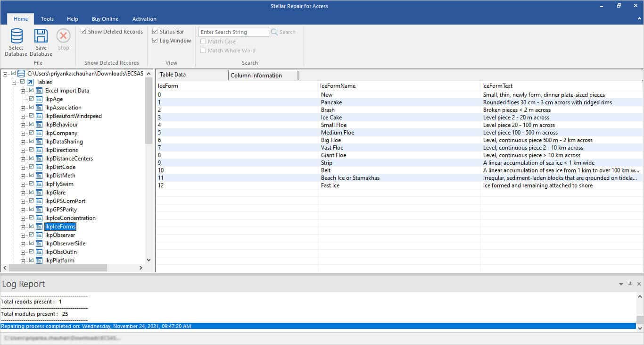The width and height of the screenshot is (644, 345).
Task: Click the Select Database icon
Action: (17, 36)
